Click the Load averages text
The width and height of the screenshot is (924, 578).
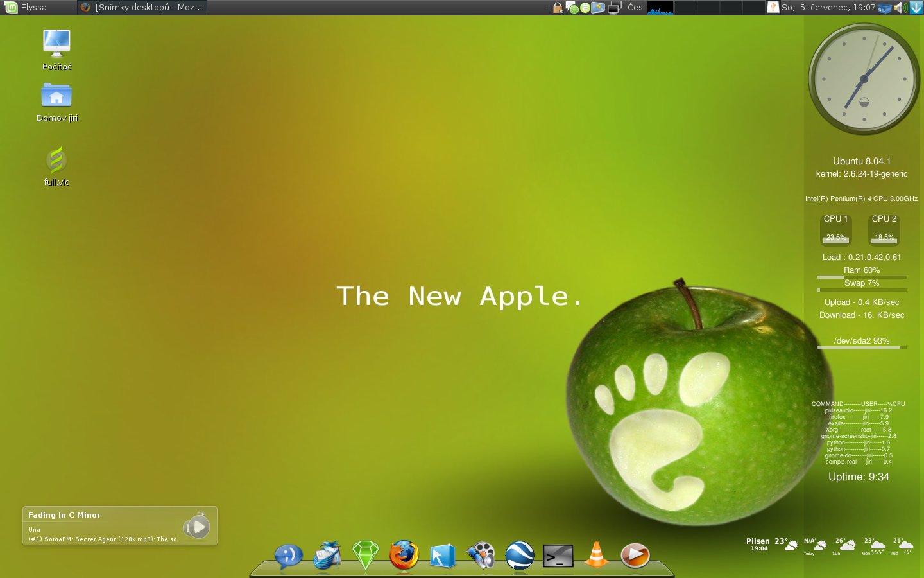click(862, 258)
